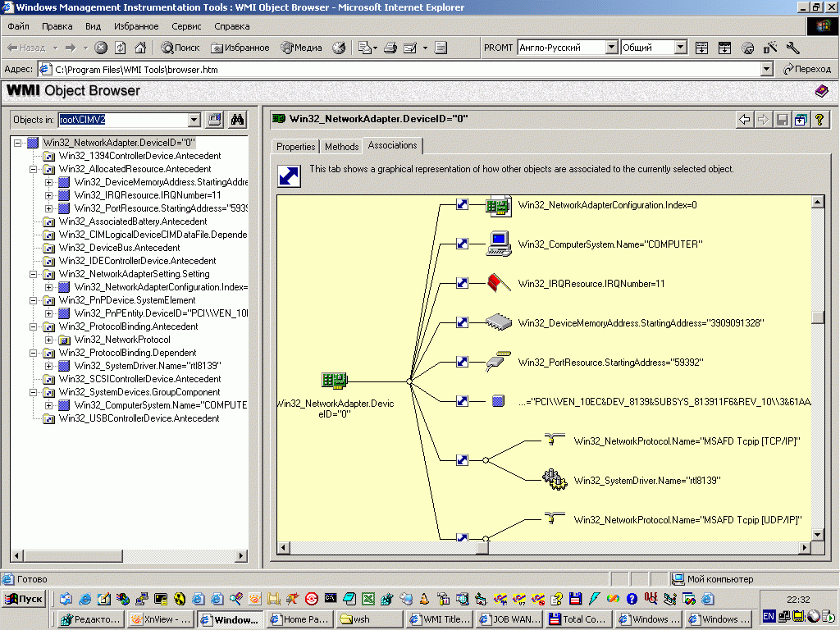Viewport: 840px width, 630px height.
Task: Click the gears icon for Win32_SystemDriver
Action: [x=555, y=479]
